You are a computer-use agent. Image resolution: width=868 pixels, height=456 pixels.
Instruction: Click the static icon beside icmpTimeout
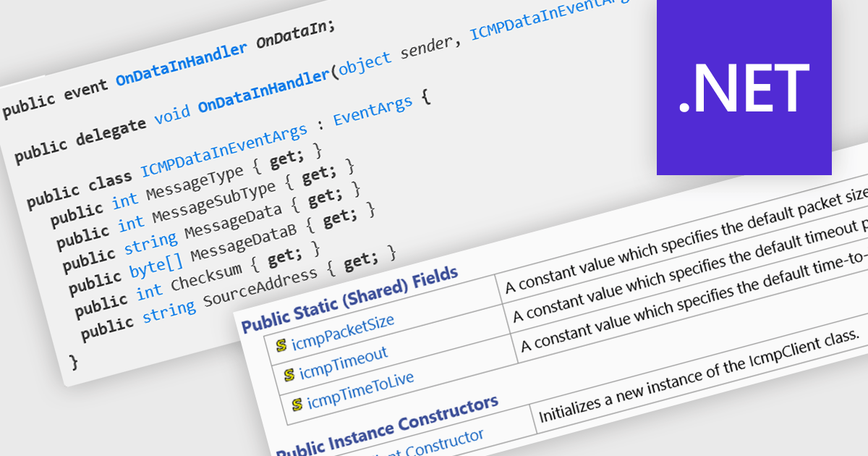289,374
